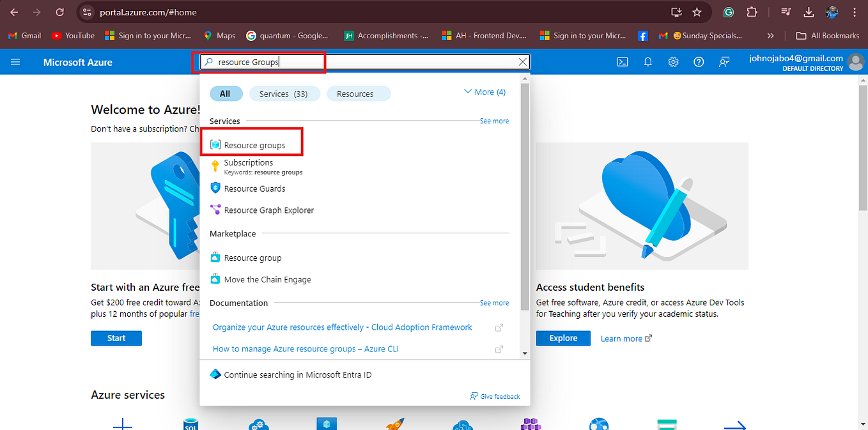Open the portal hamburger menu
The height and width of the screenshot is (430, 868).
pyautogui.click(x=15, y=61)
